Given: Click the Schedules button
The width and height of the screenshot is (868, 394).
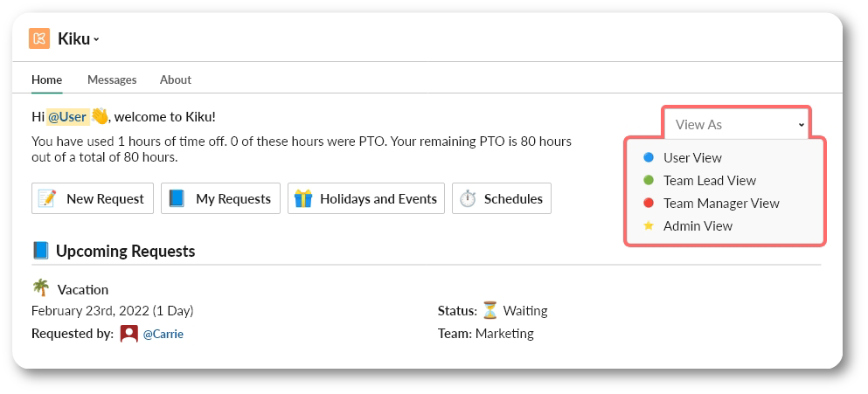Looking at the screenshot, I should [502, 198].
